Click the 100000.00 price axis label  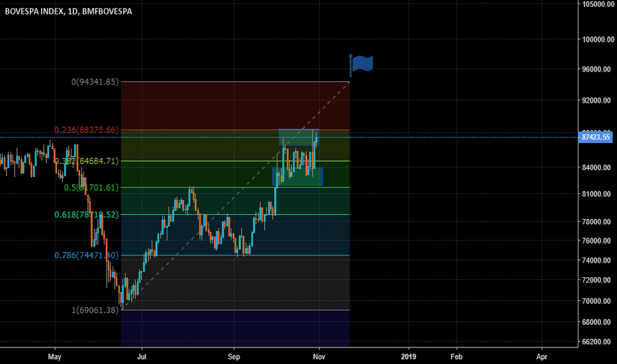tap(598, 39)
